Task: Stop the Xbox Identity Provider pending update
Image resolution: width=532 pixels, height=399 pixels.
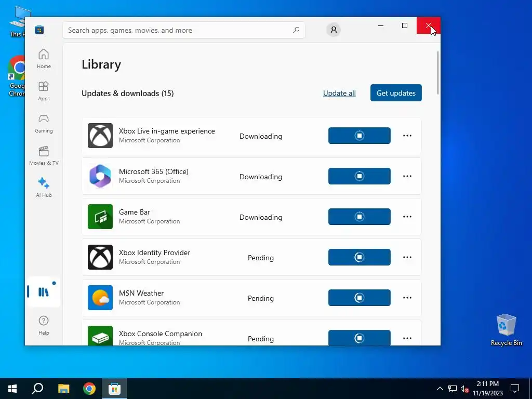Action: tap(360, 257)
